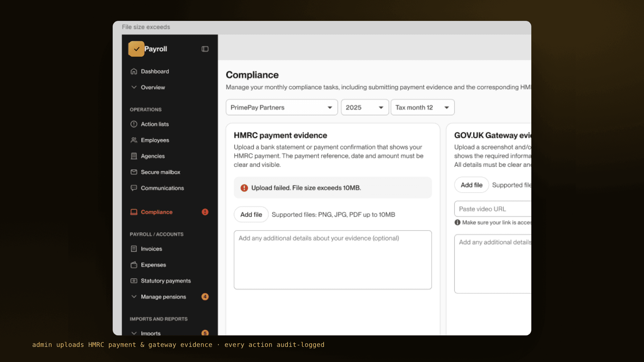Click the Paste video URL field
This screenshot has height=362, width=644.
[493, 209]
